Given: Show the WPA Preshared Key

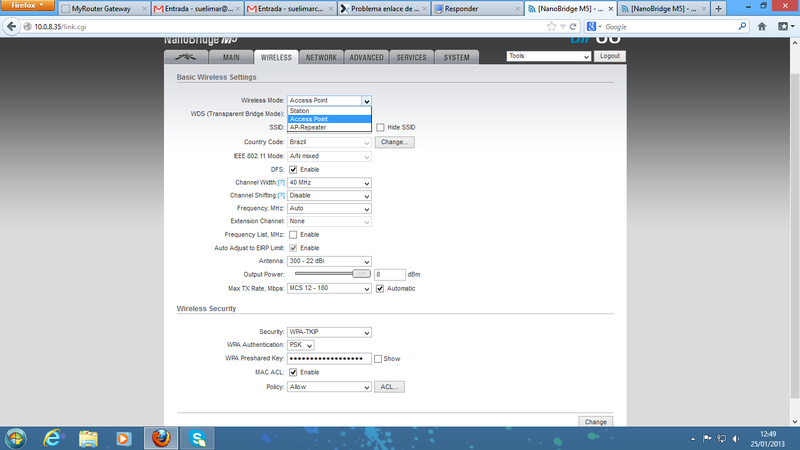Looking at the screenshot, I should 378,359.
